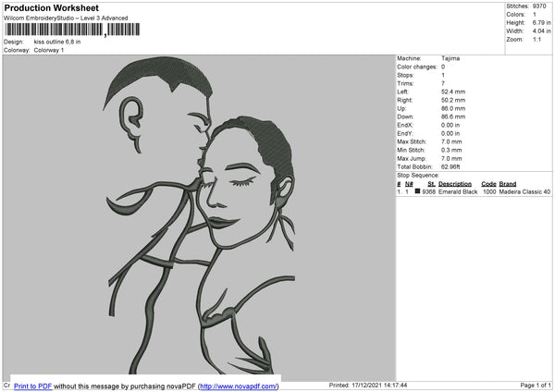Image resolution: width=555 pixels, height=392 pixels.
Task: Click the "Description" column header
Action: pyautogui.click(x=455, y=184)
